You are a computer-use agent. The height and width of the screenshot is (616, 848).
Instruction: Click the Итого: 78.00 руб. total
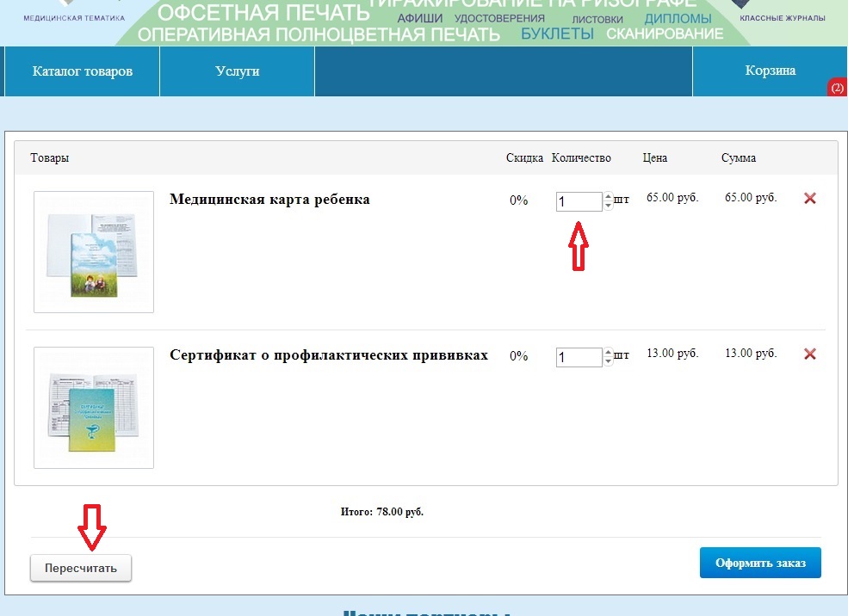(x=382, y=512)
